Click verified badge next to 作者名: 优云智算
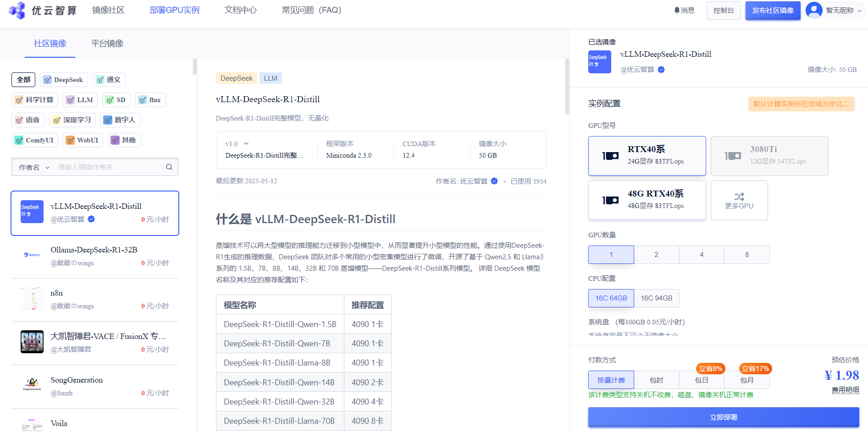The height and width of the screenshot is (432, 868). (x=494, y=181)
